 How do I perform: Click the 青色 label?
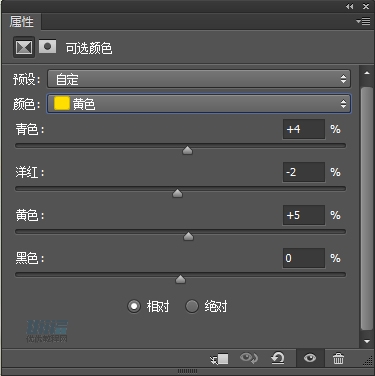30,129
